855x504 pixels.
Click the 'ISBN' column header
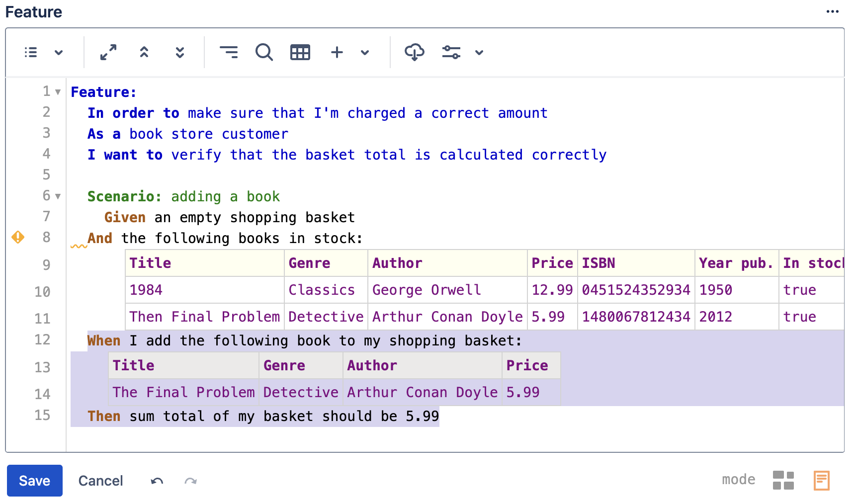pyautogui.click(x=636, y=263)
